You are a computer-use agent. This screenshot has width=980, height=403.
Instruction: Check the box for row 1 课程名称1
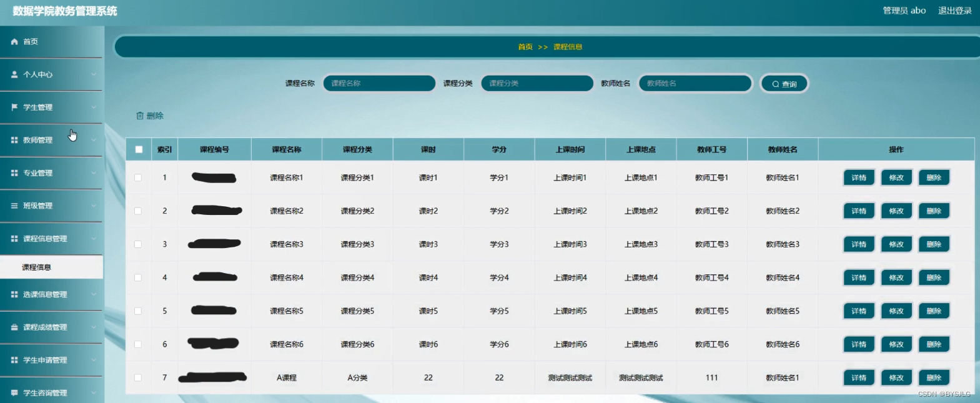pos(138,178)
